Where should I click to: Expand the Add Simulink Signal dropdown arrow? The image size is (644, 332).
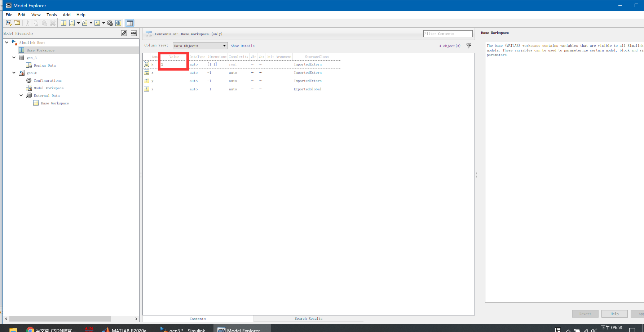(91, 23)
